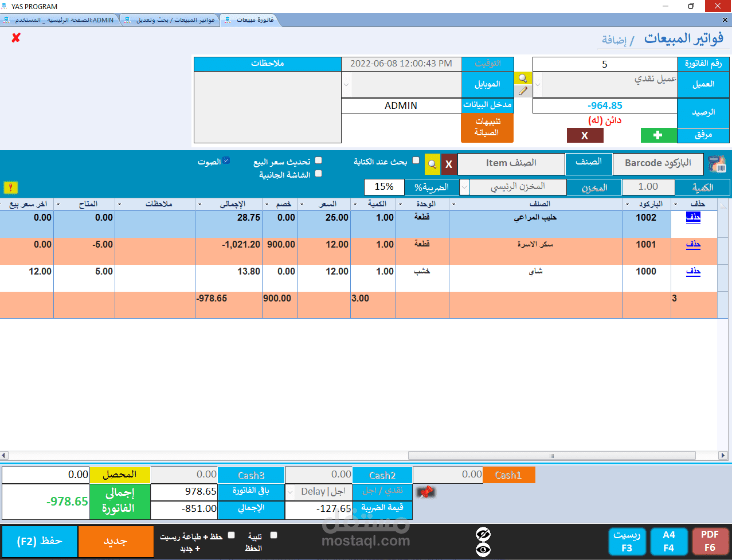Click the red X close form icon
Screen dimensions: 732x560
point(16,37)
